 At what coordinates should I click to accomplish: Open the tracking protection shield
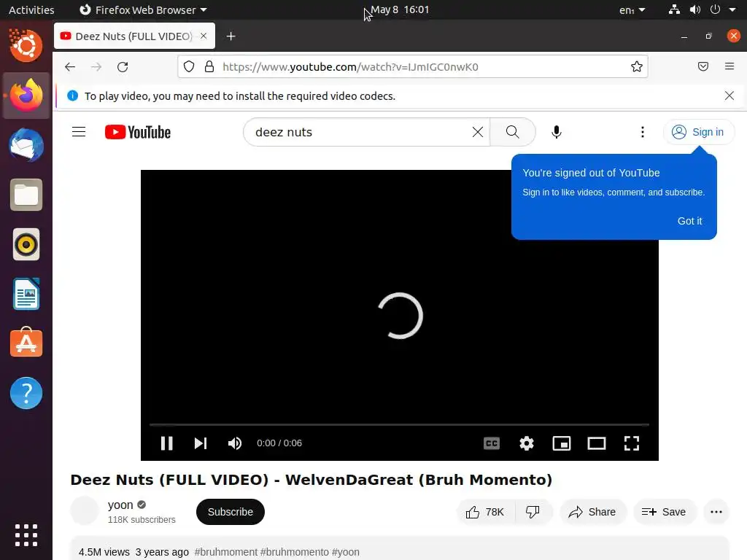click(189, 66)
